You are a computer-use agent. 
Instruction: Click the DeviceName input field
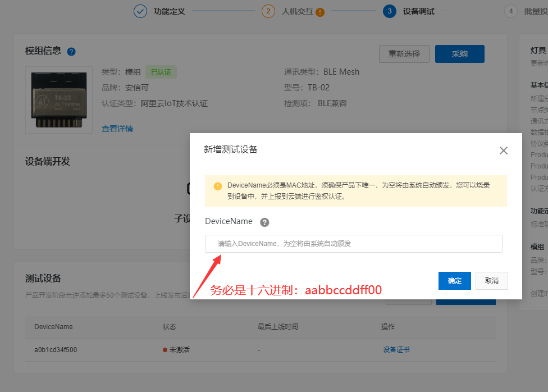(353, 243)
